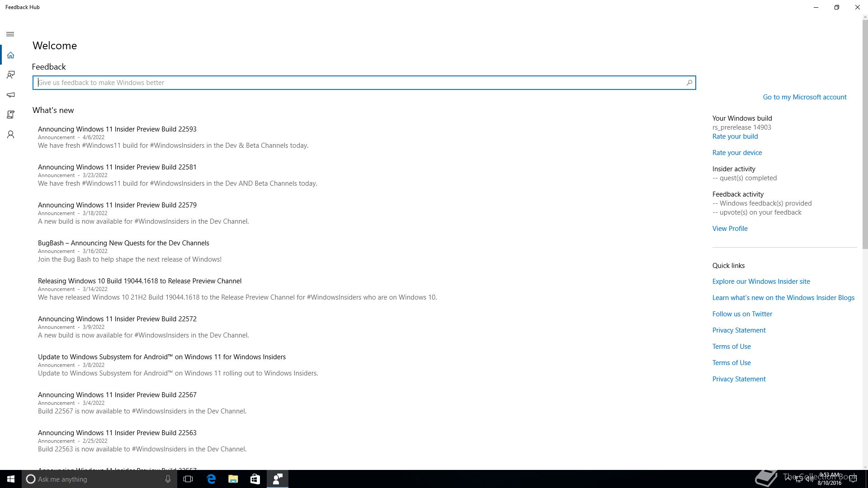The image size is (868, 488).
Task: Focus the 'Give us feedback' input field
Action: click(364, 83)
